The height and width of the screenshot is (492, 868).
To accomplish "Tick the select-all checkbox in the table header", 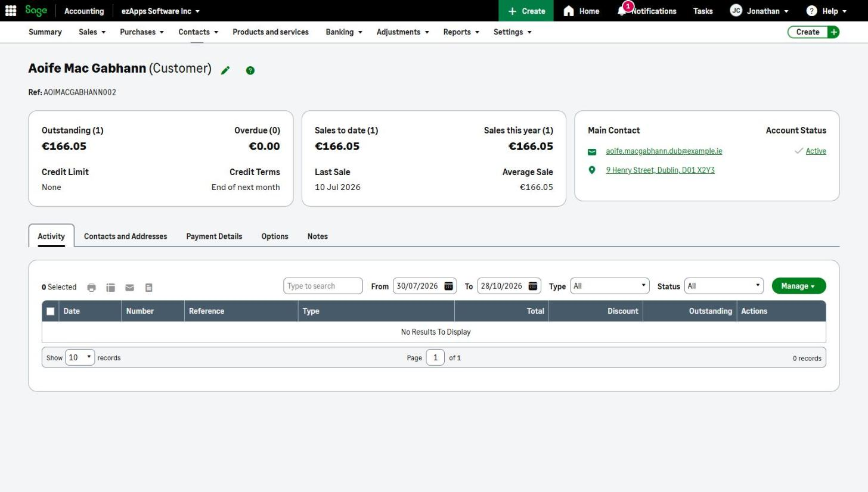I will [x=51, y=312].
